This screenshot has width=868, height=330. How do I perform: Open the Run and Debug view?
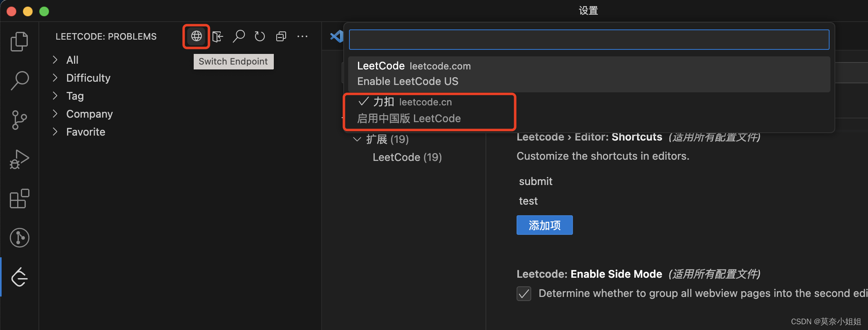tap(19, 159)
